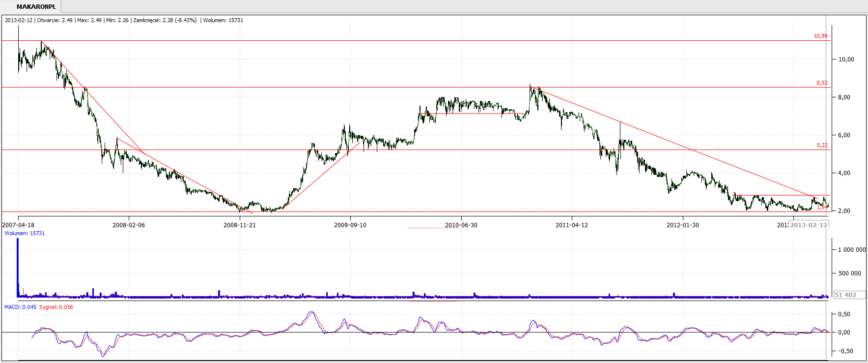Click the 2009-09-10 date axis label
This screenshot has height=363, width=868.
click(350, 225)
